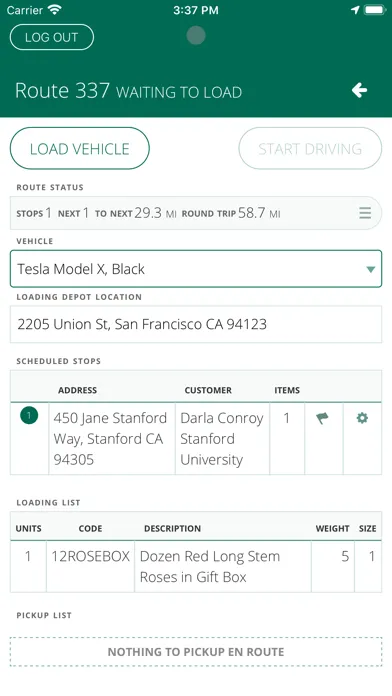
Task: Select the 12ROSEBOX code cell
Action: click(x=91, y=566)
